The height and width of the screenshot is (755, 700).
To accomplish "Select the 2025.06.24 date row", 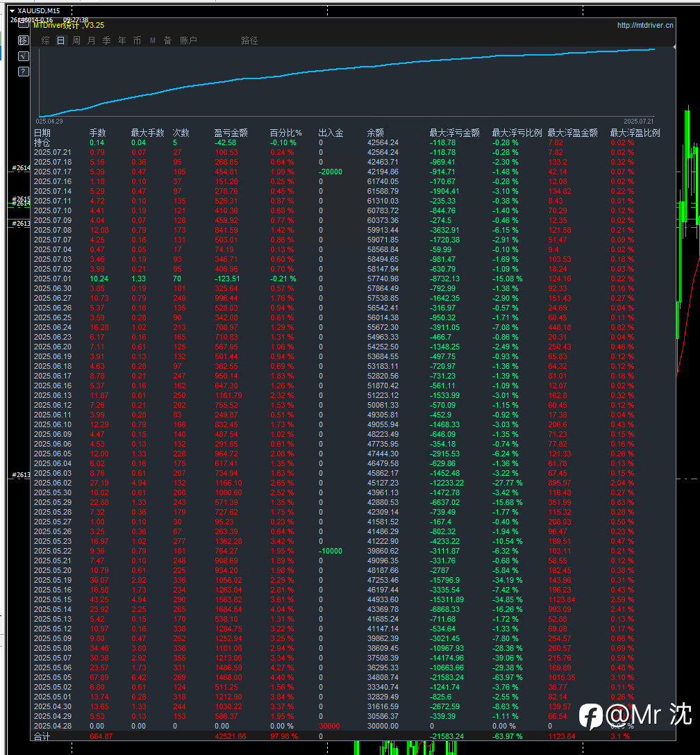I will coord(53,327).
